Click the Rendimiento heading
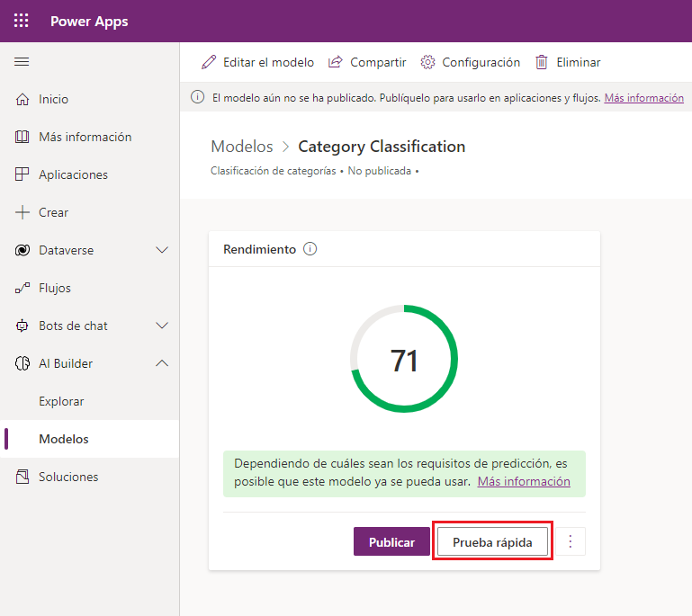The height and width of the screenshot is (616, 692). point(259,249)
